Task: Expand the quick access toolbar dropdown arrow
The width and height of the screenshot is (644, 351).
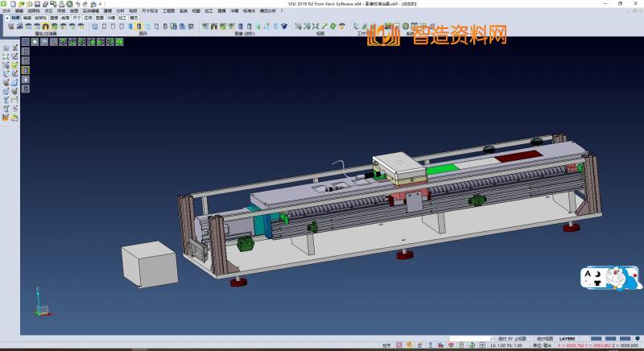Action: coord(101,3)
